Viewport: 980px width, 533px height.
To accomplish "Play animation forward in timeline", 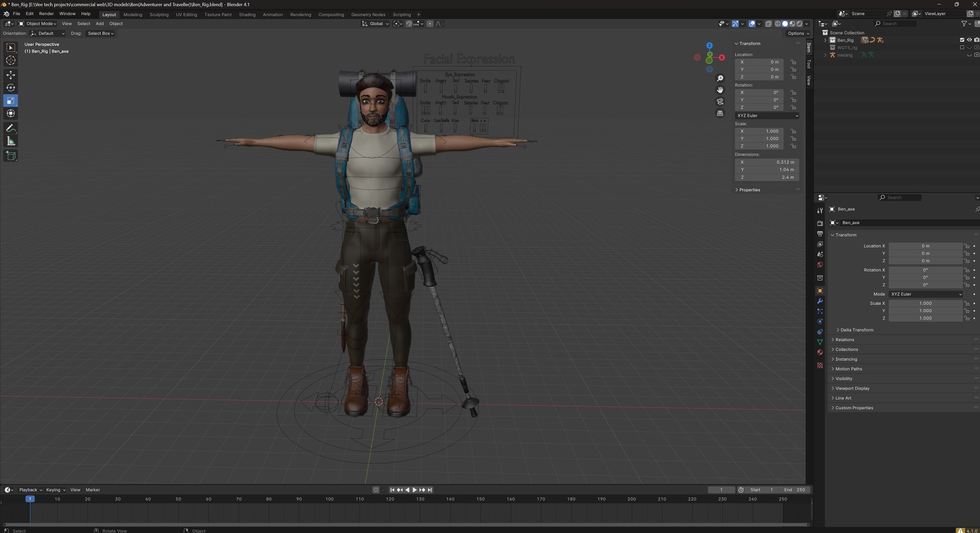I will click(414, 490).
